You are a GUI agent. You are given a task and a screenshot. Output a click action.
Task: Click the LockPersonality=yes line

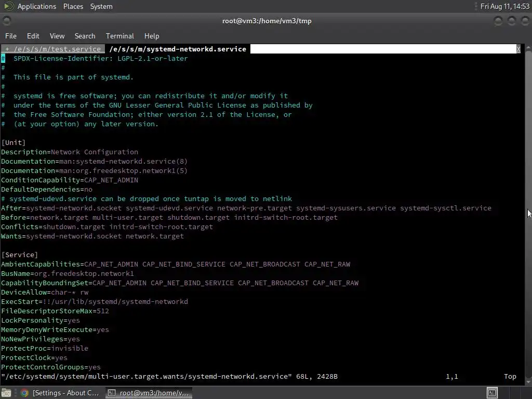click(41, 320)
